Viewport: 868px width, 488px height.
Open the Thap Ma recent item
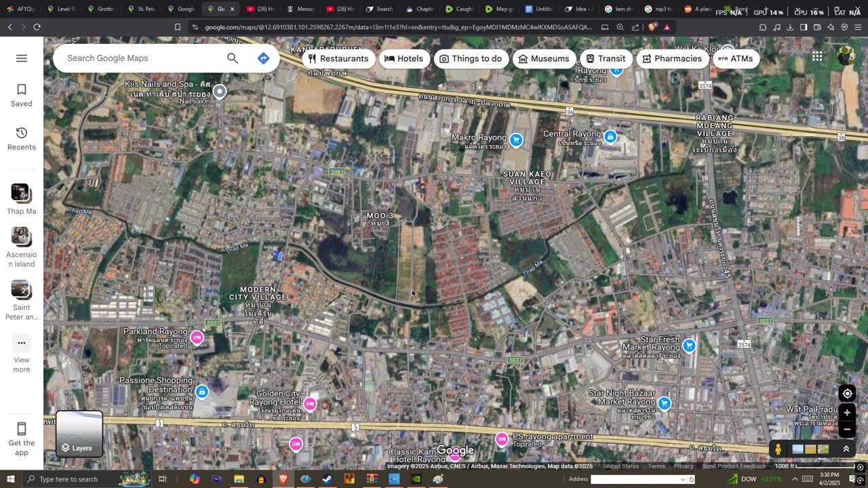(21, 199)
